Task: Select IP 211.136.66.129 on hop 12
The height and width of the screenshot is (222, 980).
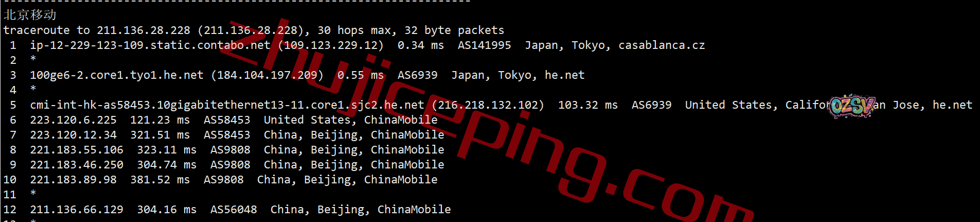Action: pyautogui.click(x=77, y=210)
